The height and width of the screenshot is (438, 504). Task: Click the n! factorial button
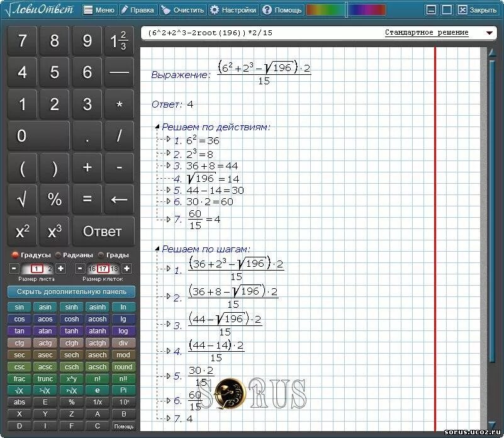[98, 378]
